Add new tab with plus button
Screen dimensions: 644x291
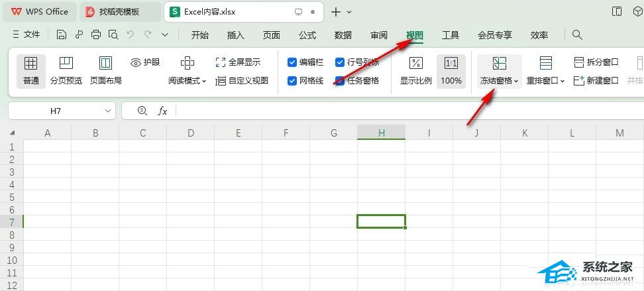(x=336, y=12)
